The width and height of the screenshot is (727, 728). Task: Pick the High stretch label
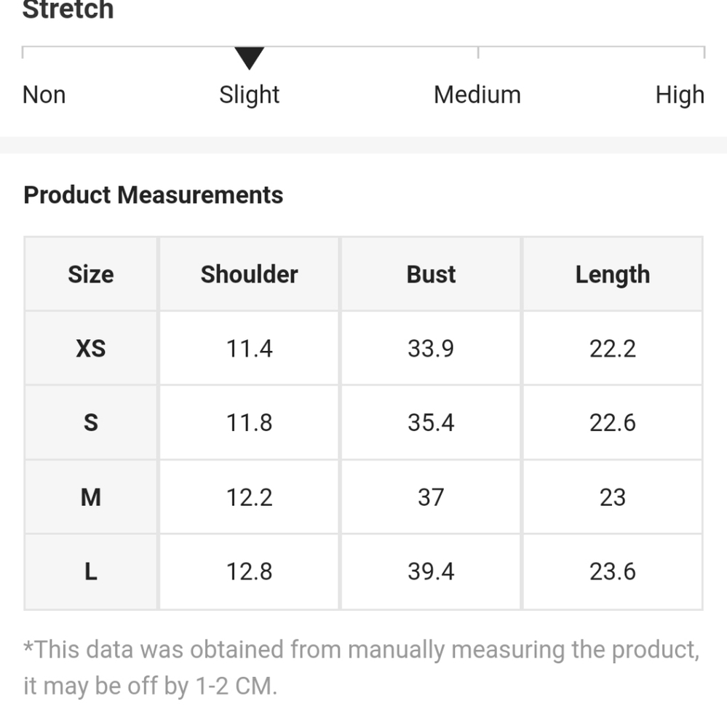[x=680, y=95]
